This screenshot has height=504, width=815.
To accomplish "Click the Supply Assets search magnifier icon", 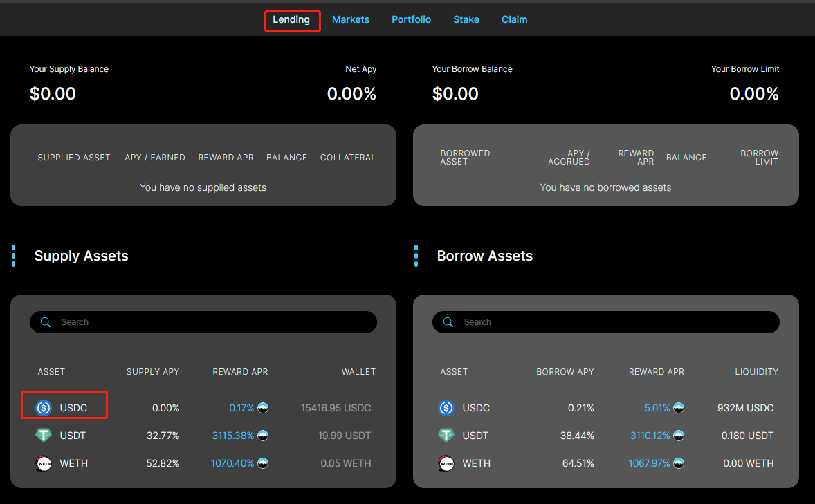I will pos(46,322).
